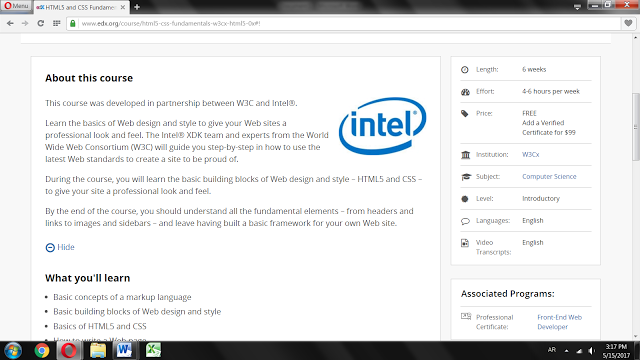Close the HTML5 and CSS Fundamentals tab
This screenshot has height=360, width=640.
coord(122,7)
